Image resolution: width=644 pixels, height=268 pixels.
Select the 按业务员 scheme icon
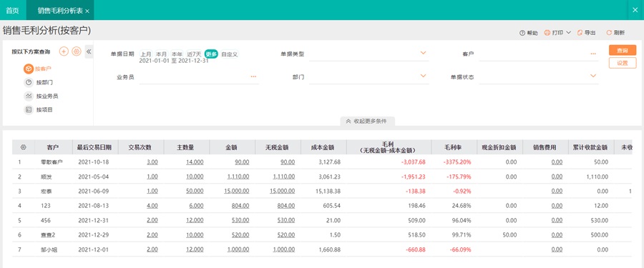[29, 96]
